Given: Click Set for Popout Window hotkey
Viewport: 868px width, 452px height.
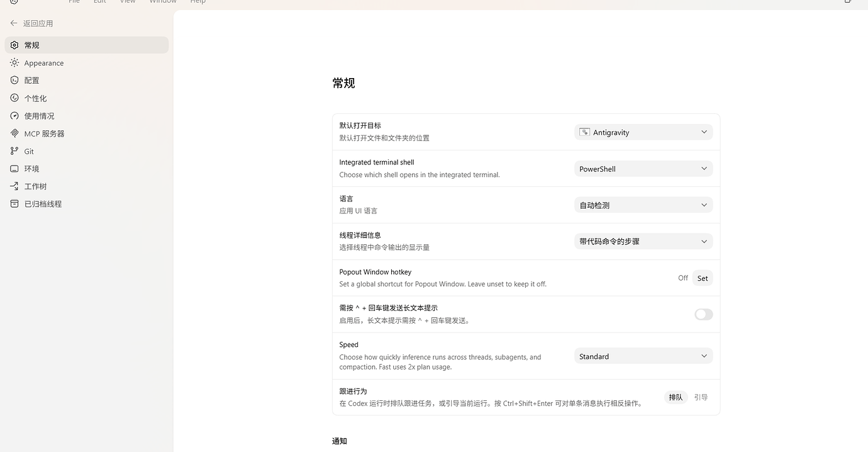Looking at the screenshot, I should [703, 278].
